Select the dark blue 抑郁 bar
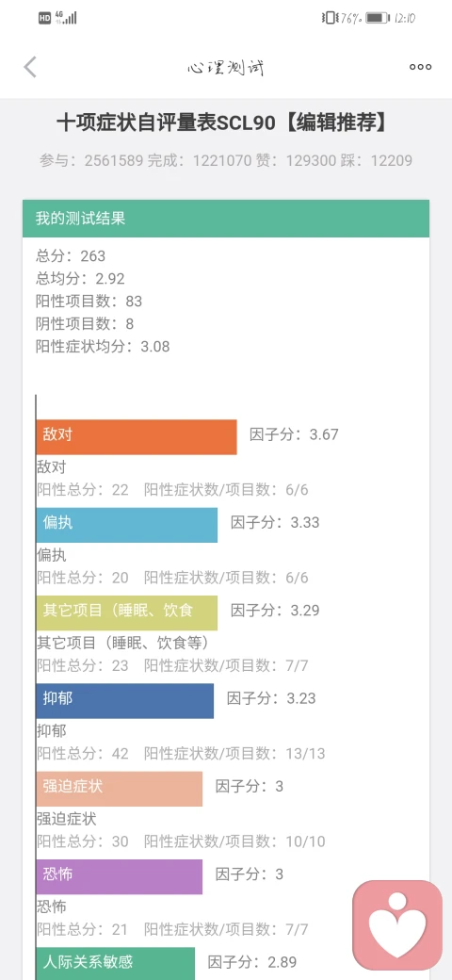This screenshot has height=980, width=452. (x=125, y=701)
